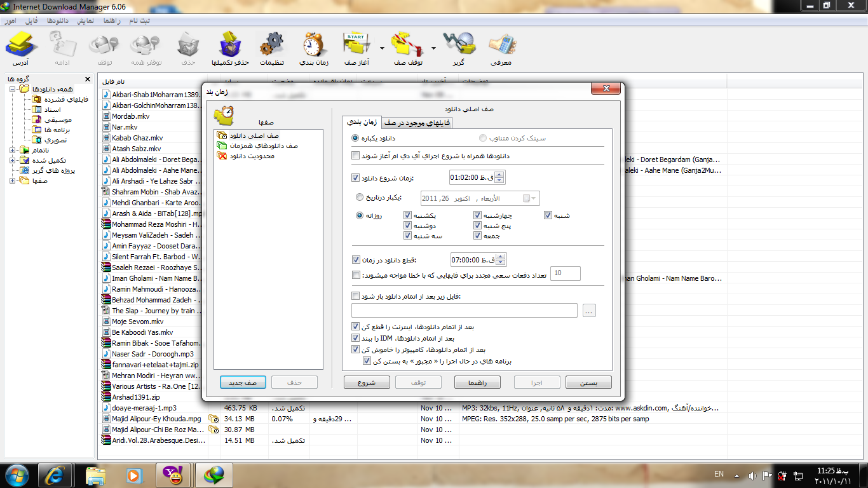Click New queue (صف جدید) button
Viewport: 868px width, 488px height.
coord(243,383)
